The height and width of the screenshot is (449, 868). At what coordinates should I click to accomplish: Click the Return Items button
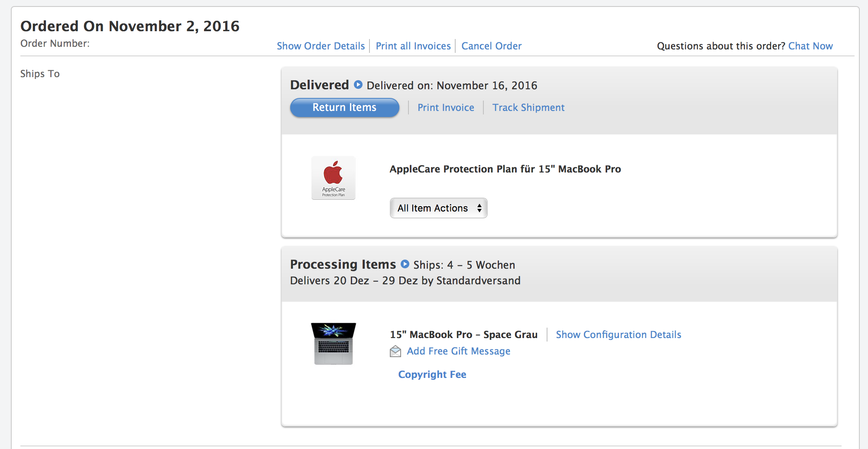pos(345,107)
